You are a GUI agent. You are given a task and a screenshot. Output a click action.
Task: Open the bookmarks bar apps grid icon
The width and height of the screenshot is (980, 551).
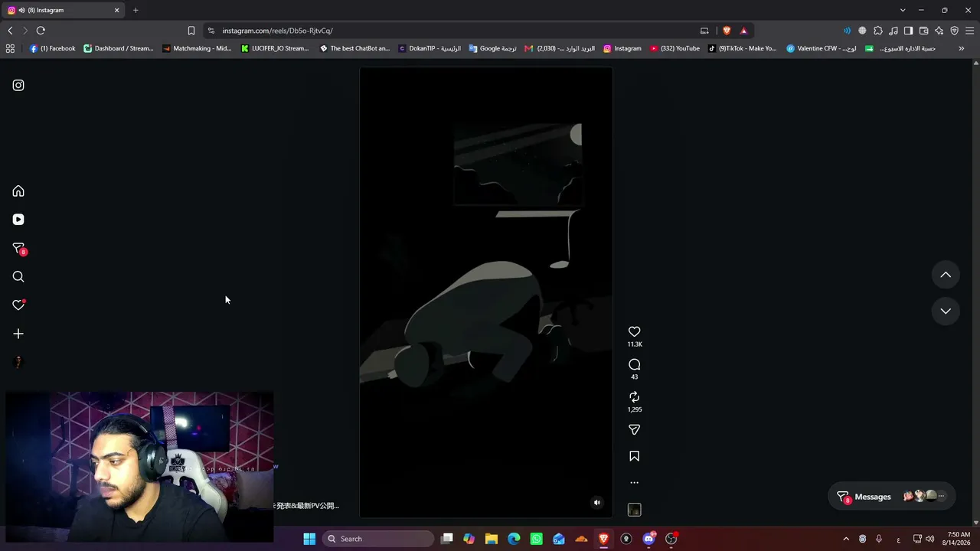(x=10, y=48)
